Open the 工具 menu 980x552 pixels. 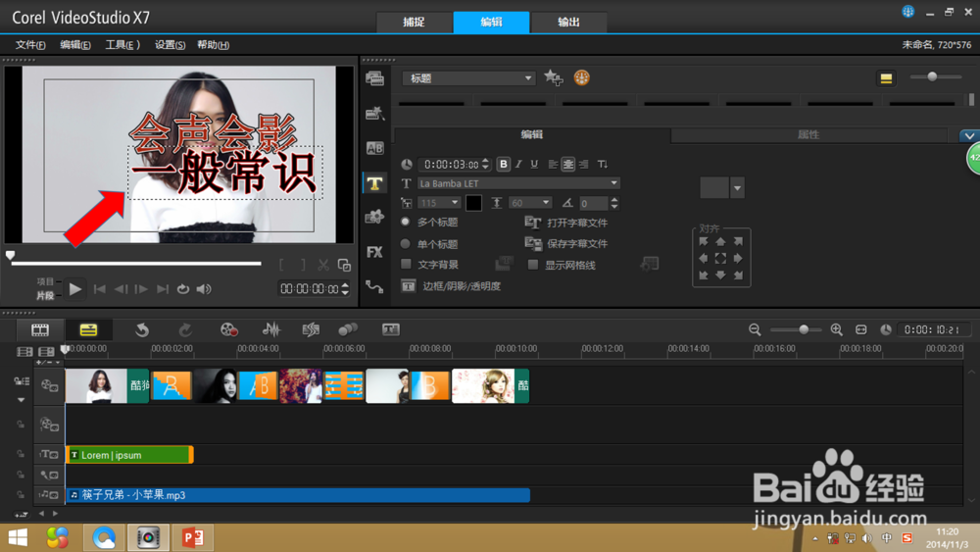tap(122, 44)
